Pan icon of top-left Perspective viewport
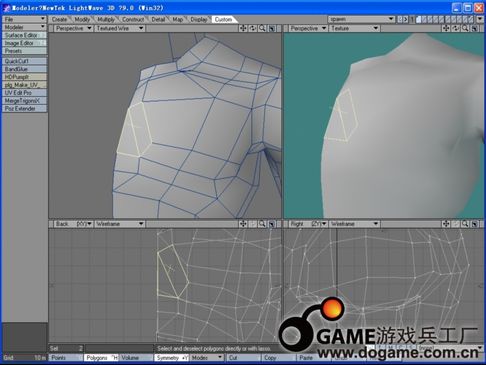 click(243, 28)
